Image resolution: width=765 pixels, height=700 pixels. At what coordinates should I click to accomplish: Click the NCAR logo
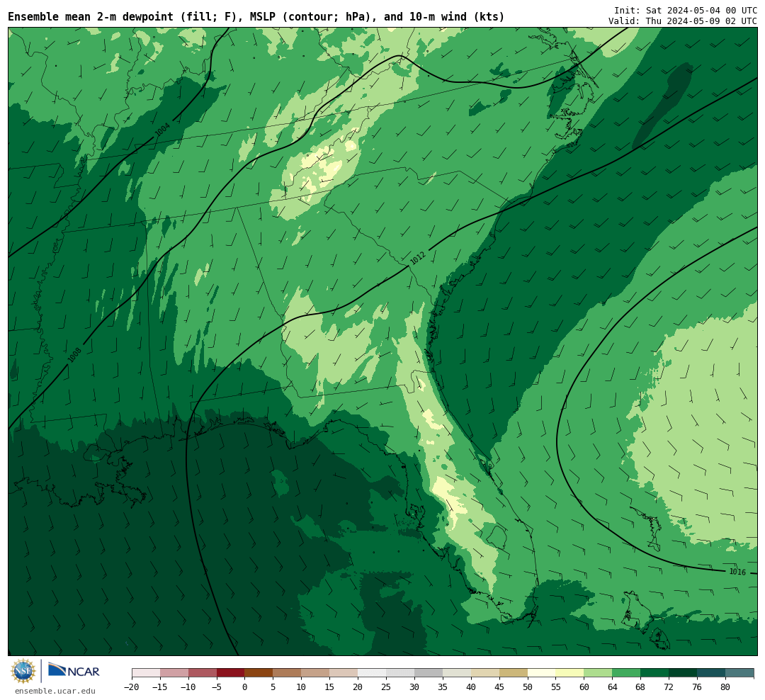point(74,670)
